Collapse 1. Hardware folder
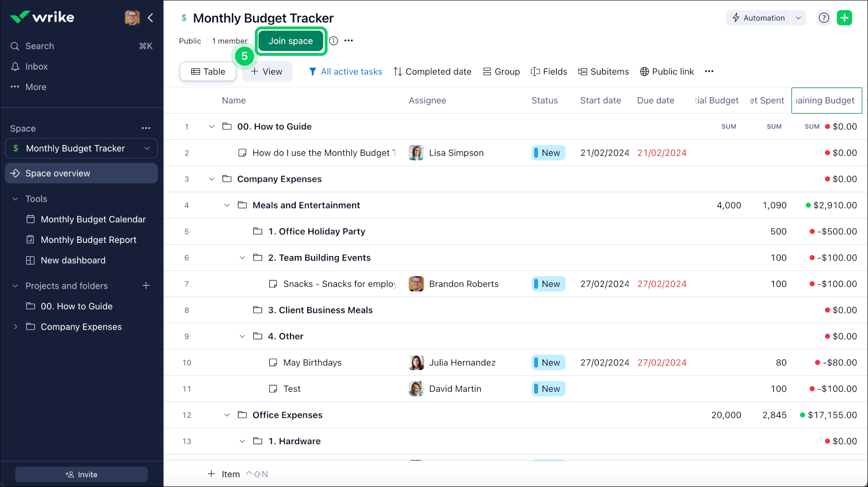This screenshot has height=487, width=868. click(242, 441)
